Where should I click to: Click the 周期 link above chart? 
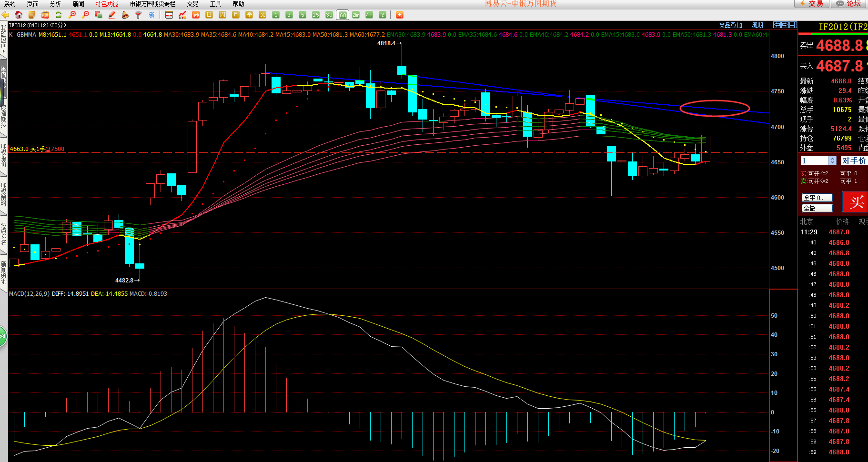click(x=757, y=25)
